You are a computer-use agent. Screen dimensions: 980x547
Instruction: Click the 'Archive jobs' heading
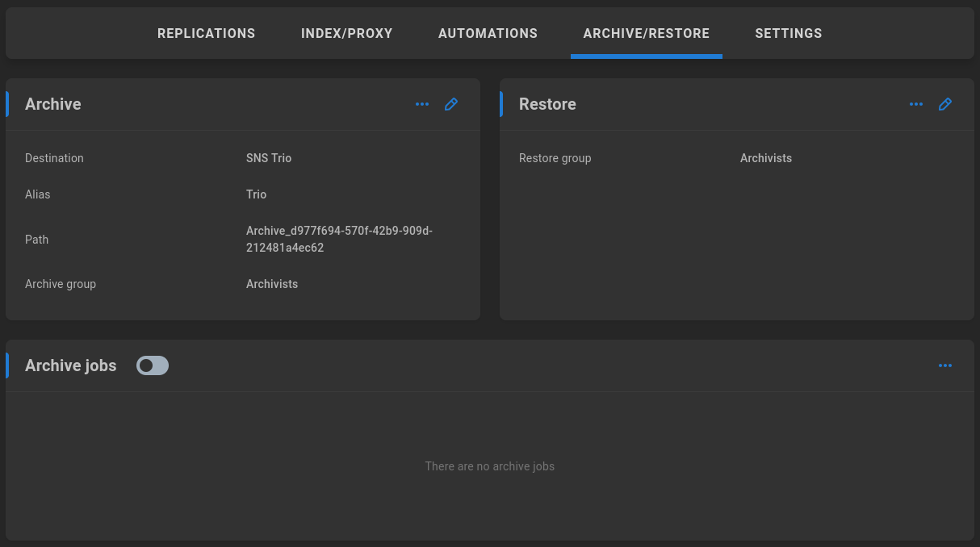71,365
